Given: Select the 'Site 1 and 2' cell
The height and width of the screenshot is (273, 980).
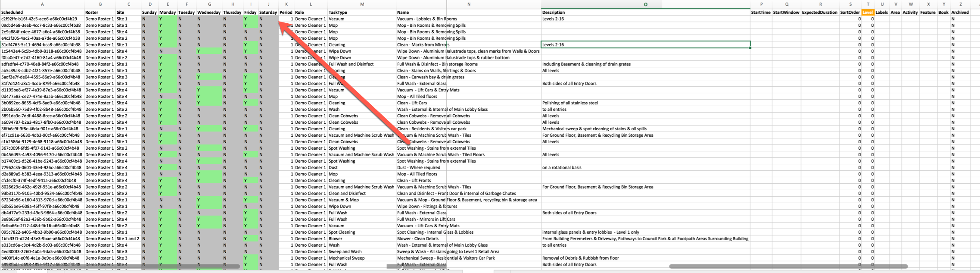Looking at the screenshot, I should point(128,238).
